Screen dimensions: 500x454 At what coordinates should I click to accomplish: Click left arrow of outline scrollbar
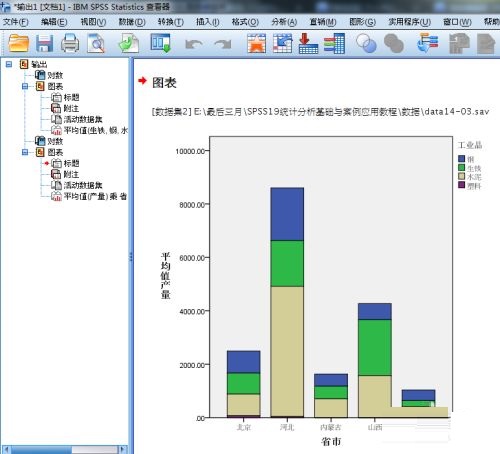pos(7,449)
